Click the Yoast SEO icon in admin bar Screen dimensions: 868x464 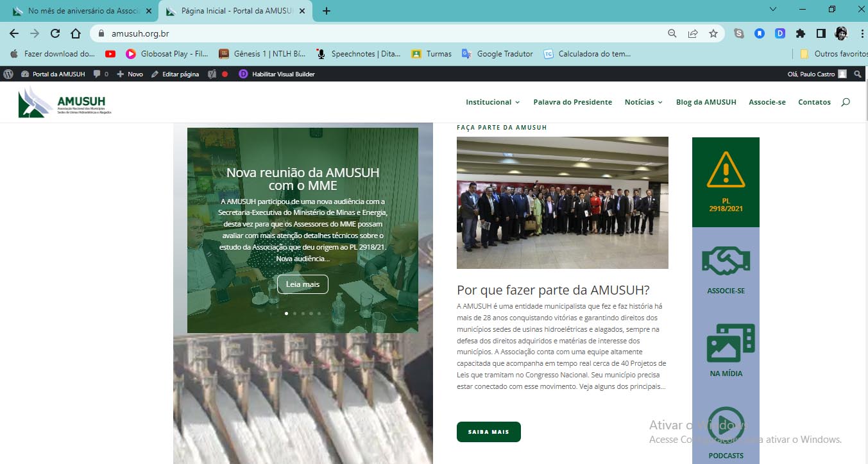212,74
